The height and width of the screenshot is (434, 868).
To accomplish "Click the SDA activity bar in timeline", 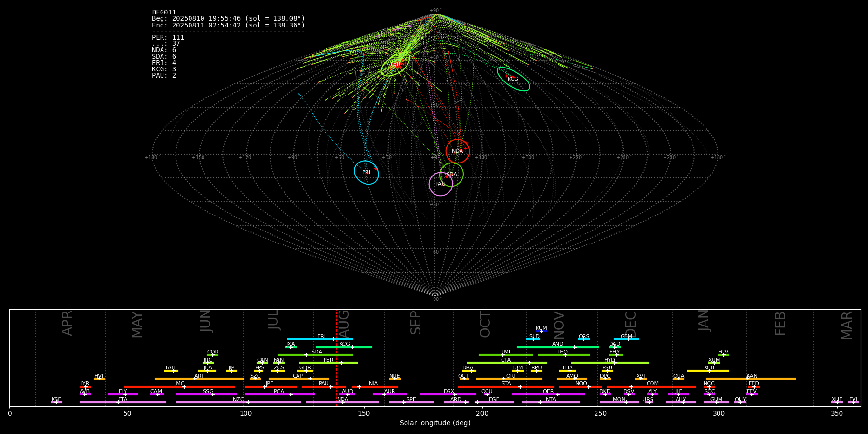I will pyautogui.click(x=315, y=355).
